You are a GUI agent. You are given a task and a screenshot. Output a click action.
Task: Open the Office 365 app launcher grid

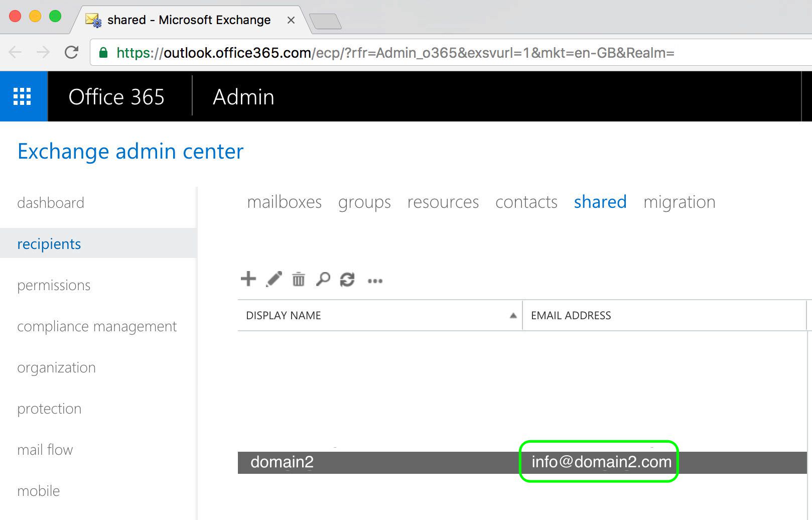click(22, 96)
